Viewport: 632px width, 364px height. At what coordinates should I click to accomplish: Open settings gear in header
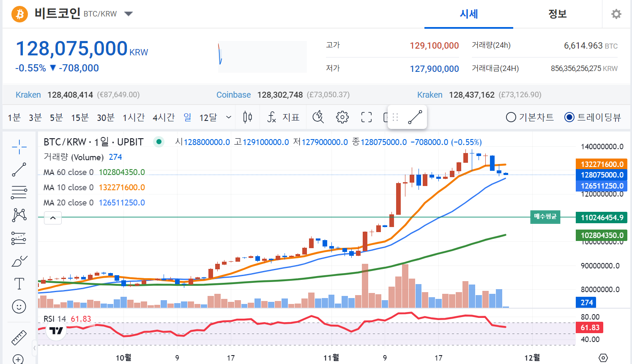(616, 14)
